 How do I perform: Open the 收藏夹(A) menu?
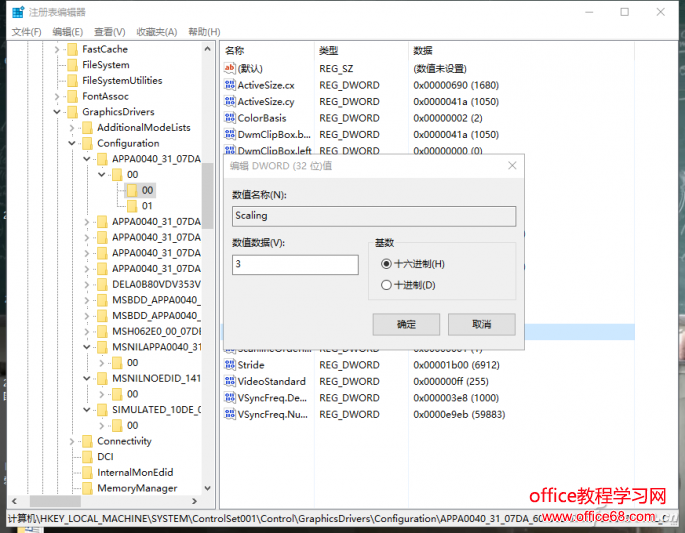coord(157,32)
